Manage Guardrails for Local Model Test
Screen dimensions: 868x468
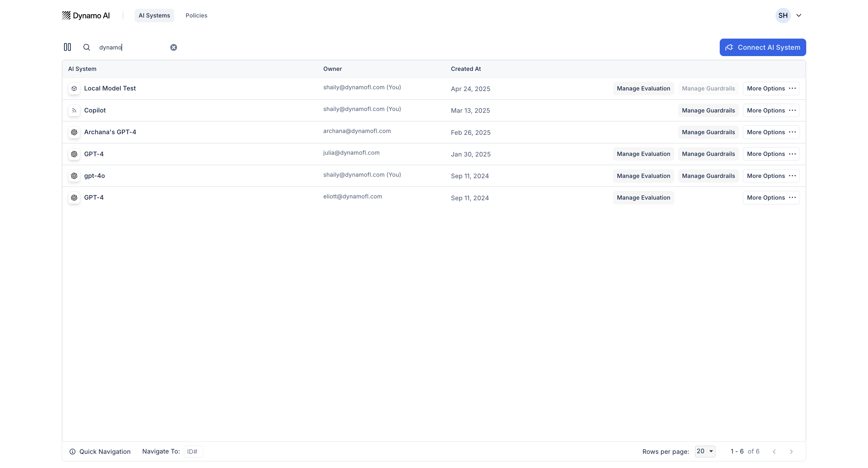pyautogui.click(x=708, y=88)
